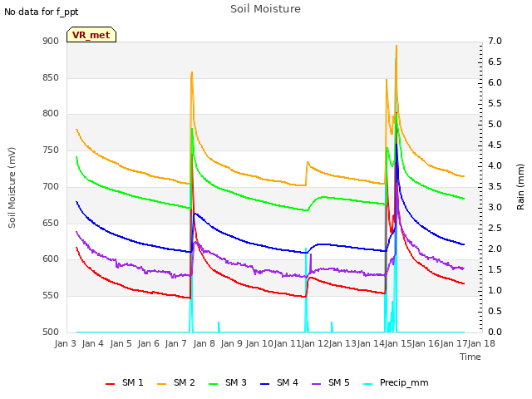Image resolution: width=532 pixels, height=399 pixels.
Task: Click the 'No data for f_ppt' message
Action: click(42, 12)
